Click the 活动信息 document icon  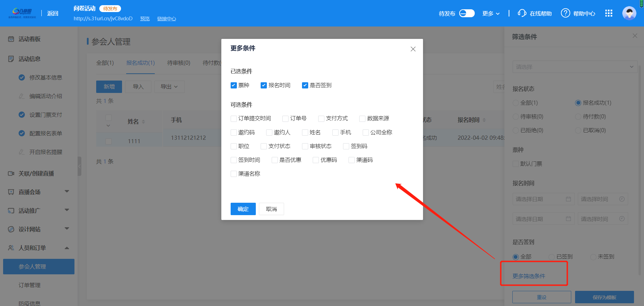tap(11, 59)
